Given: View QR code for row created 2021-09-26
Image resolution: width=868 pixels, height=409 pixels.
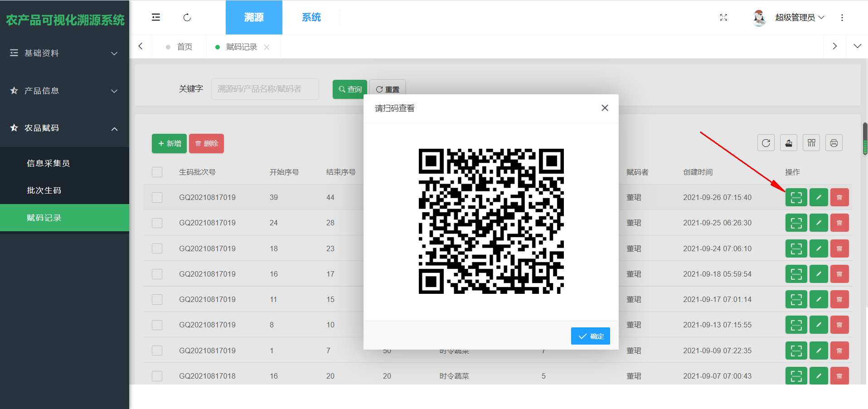Looking at the screenshot, I should 796,197.
